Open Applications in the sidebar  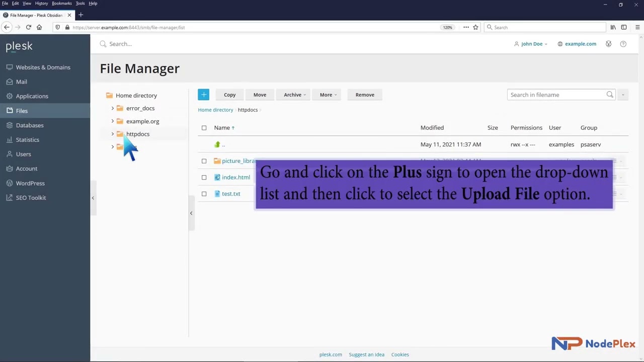point(32,96)
